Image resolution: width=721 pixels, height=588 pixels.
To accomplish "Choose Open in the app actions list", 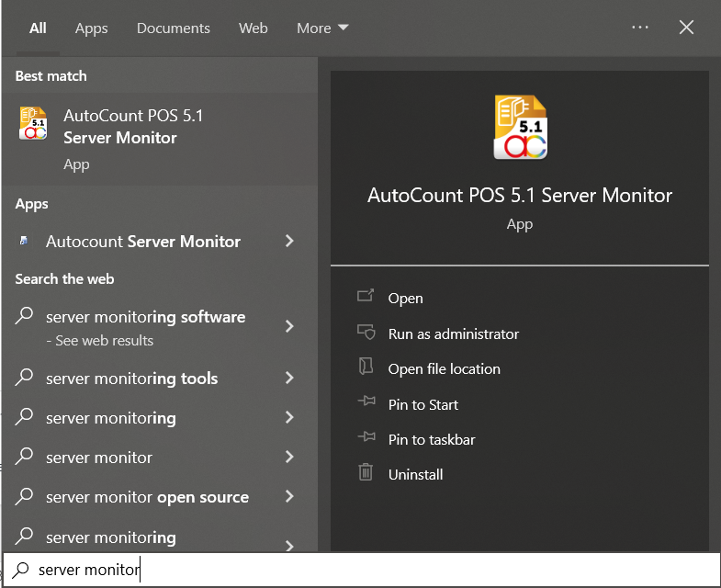I will 405,298.
